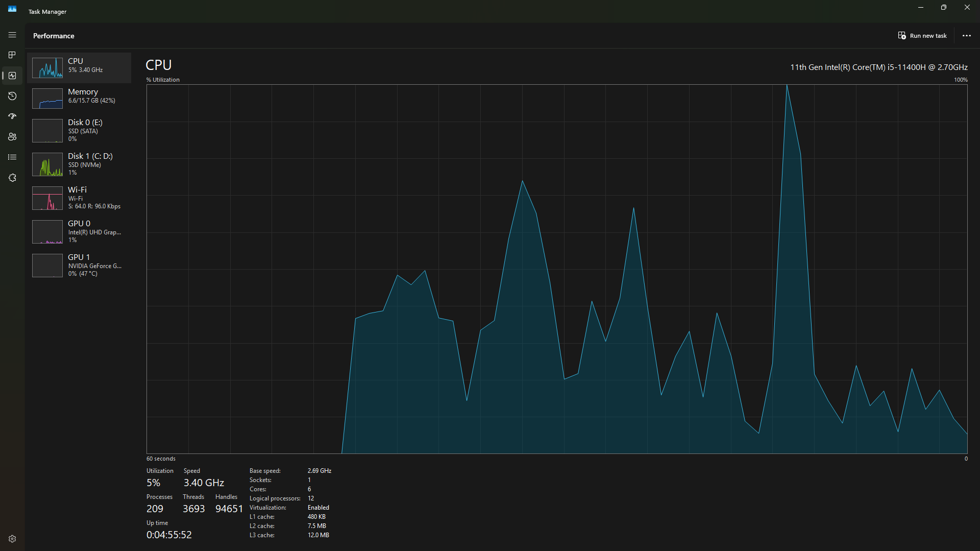Image resolution: width=980 pixels, height=551 pixels.
Task: Open the hamburger navigation menu
Action: click(x=12, y=35)
